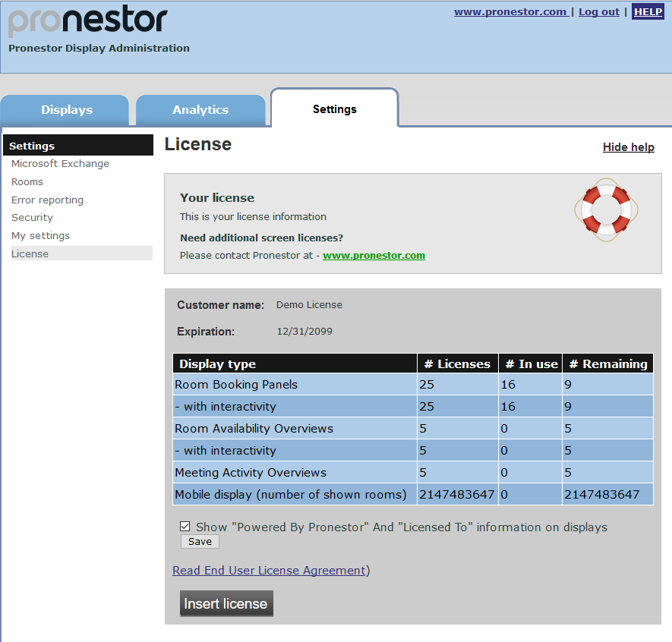The height and width of the screenshot is (642, 672).
Task: Open green www.pronestor.com contact link
Action: click(x=374, y=256)
